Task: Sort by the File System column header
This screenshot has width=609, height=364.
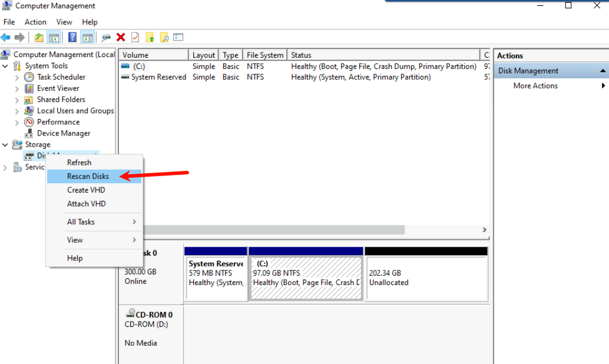Action: [264, 55]
